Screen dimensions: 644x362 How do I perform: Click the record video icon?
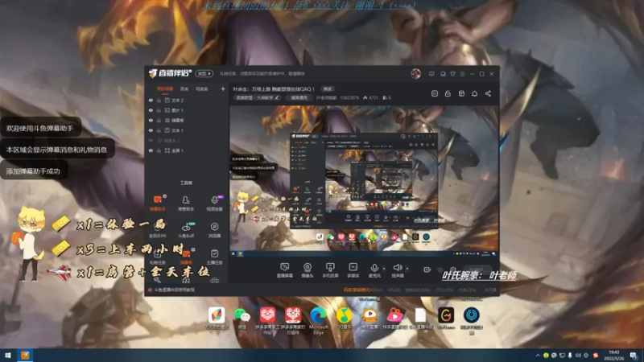[x=427, y=269]
